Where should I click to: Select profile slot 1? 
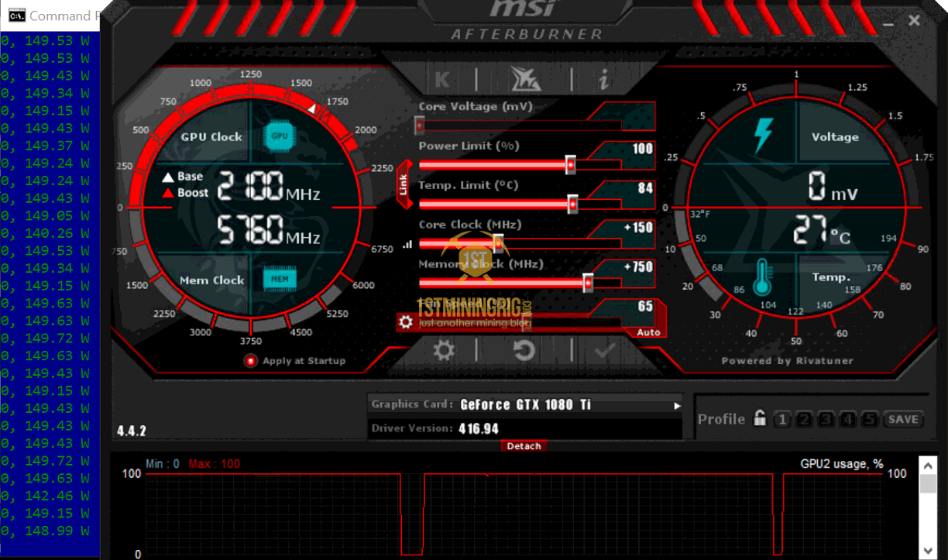782,420
